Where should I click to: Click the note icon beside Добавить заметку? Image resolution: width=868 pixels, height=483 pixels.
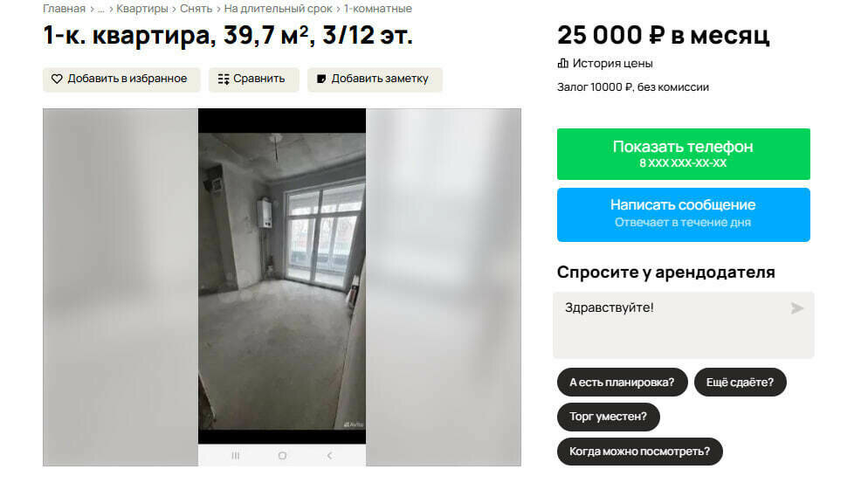321,79
